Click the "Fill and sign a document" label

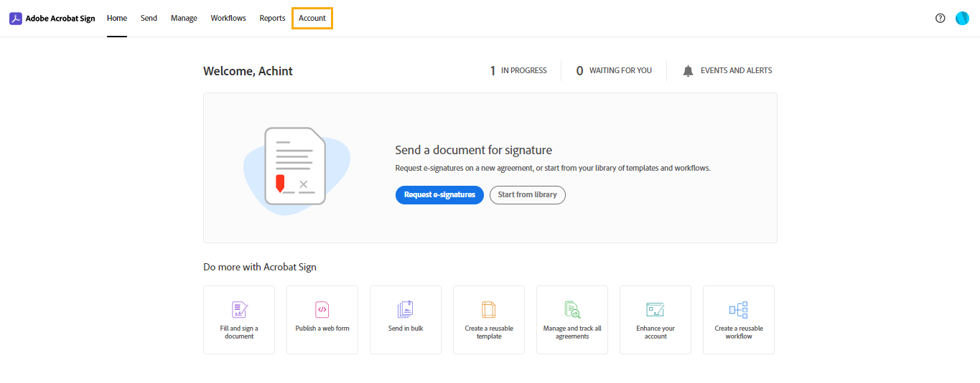[239, 332]
